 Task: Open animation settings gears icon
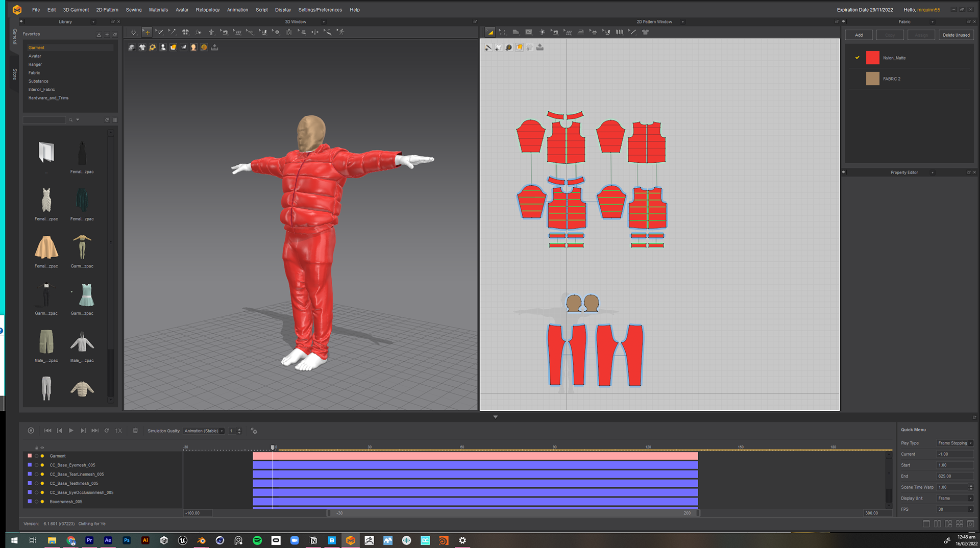click(x=254, y=431)
